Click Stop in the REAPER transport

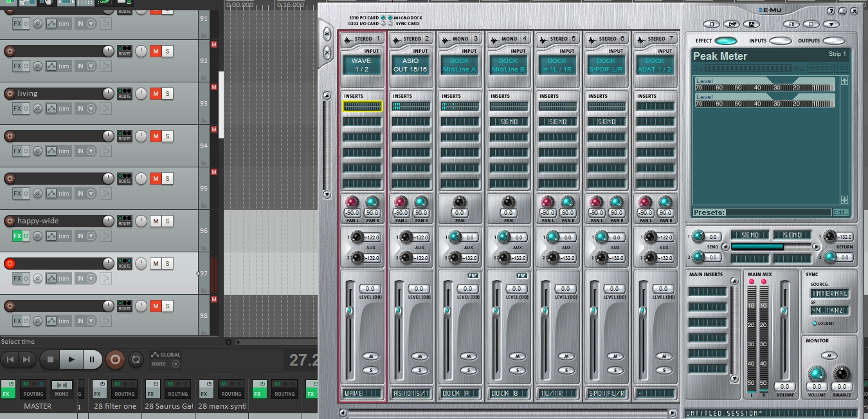click(x=51, y=360)
